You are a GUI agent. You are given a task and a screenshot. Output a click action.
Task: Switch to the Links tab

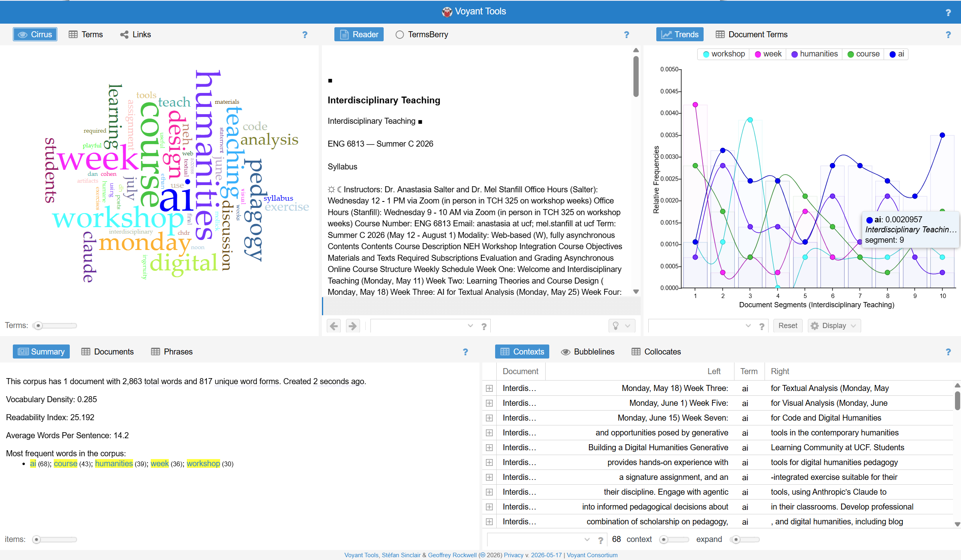tap(136, 34)
